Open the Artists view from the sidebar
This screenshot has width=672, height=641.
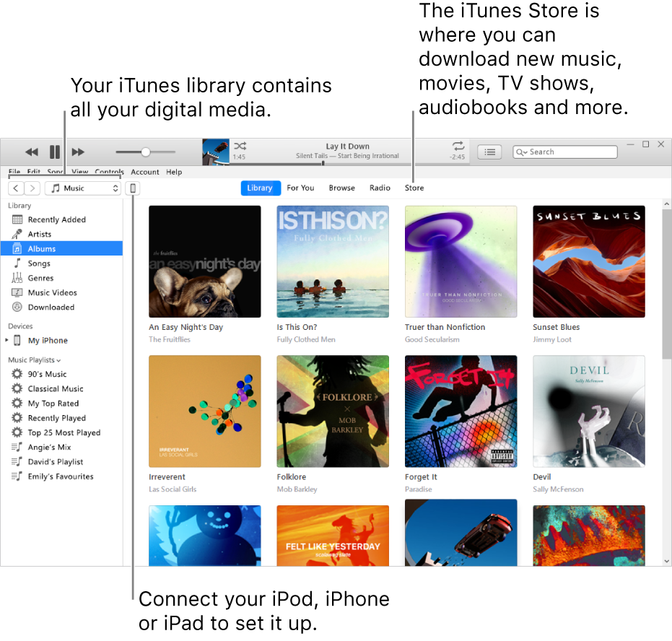tap(42, 234)
